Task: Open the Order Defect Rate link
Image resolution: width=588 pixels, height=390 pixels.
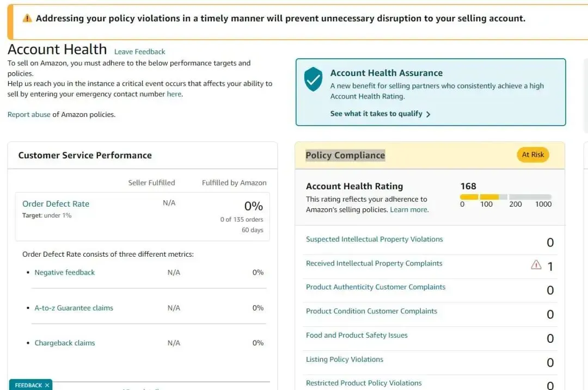Action: pyautogui.click(x=56, y=204)
